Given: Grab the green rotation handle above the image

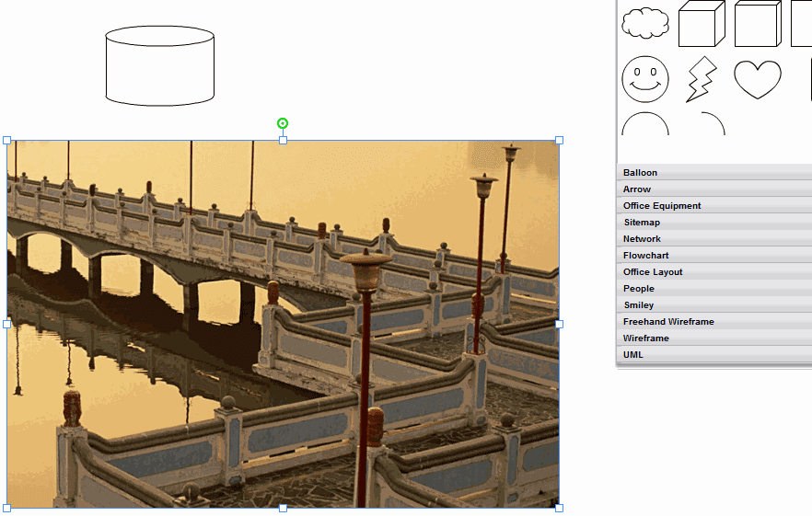Looking at the screenshot, I should pos(283,123).
